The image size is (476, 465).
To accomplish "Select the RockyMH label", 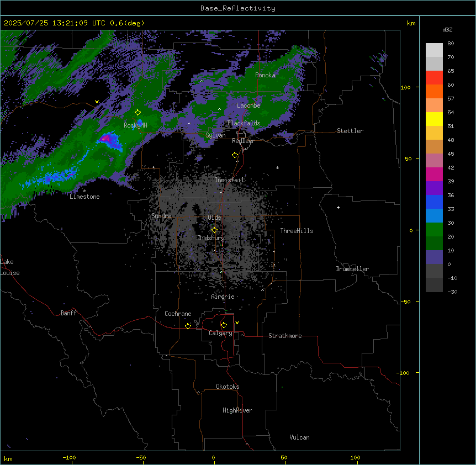I will tap(135, 125).
